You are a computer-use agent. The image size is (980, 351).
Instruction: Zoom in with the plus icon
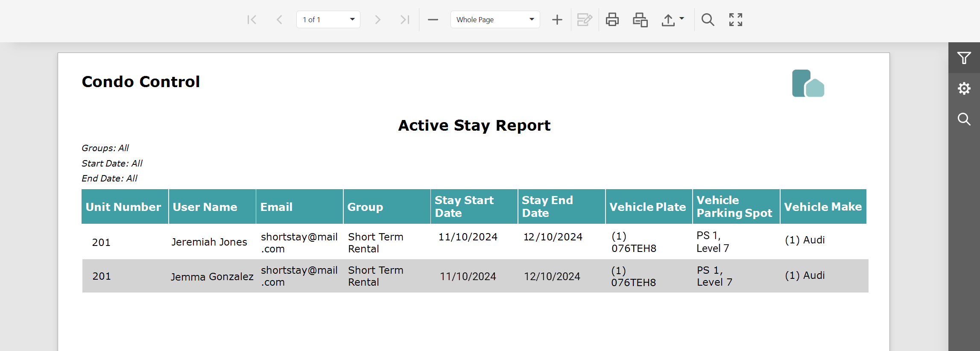tap(557, 20)
